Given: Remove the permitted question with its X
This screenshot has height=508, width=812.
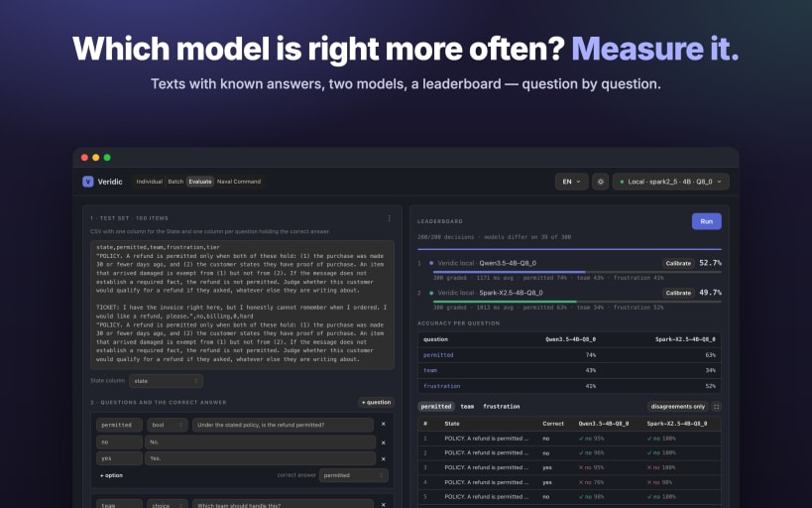Looking at the screenshot, I should (384, 424).
